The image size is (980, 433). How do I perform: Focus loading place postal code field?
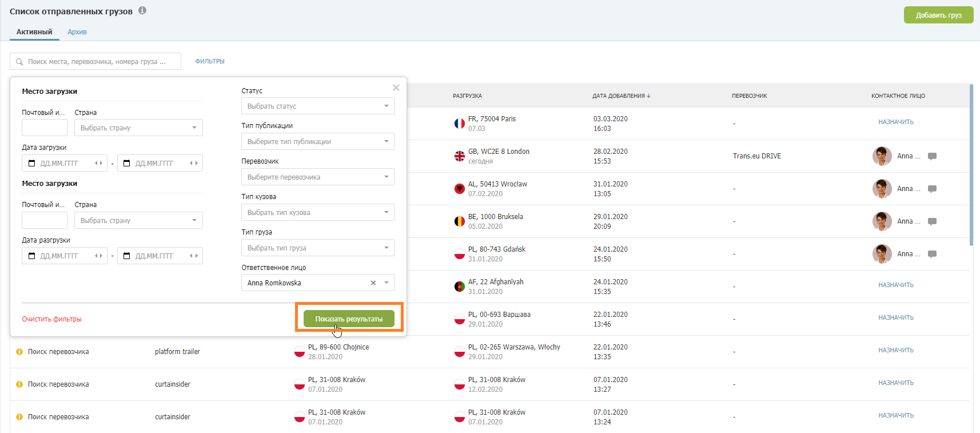coord(45,128)
